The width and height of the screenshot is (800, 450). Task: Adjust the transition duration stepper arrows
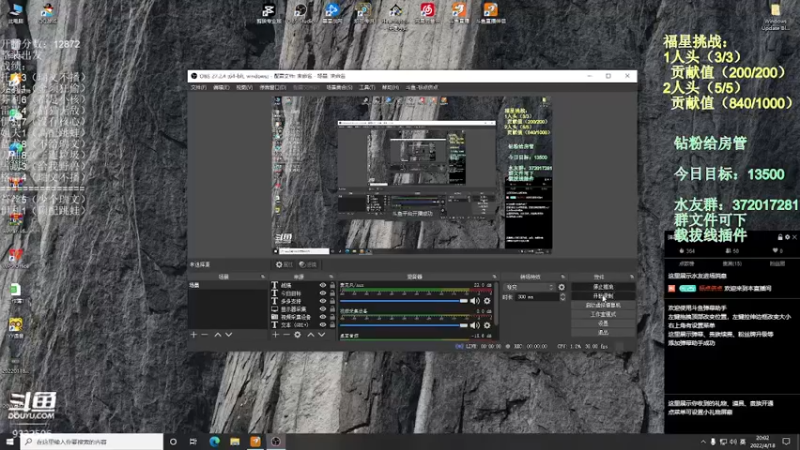click(562, 297)
